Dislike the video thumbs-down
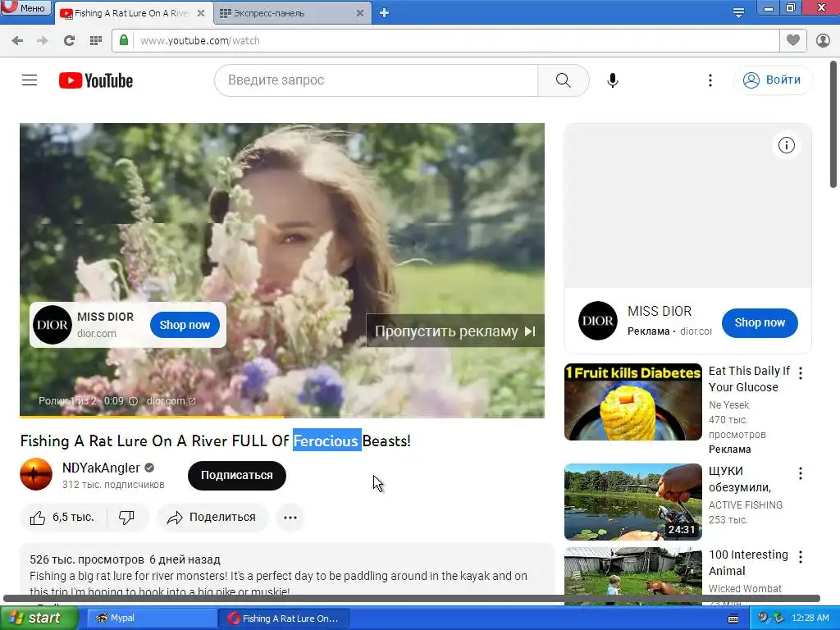The height and width of the screenshot is (630, 840). point(127,518)
